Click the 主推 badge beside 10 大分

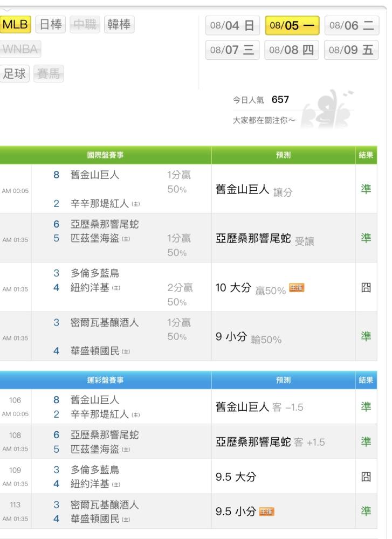297,288
